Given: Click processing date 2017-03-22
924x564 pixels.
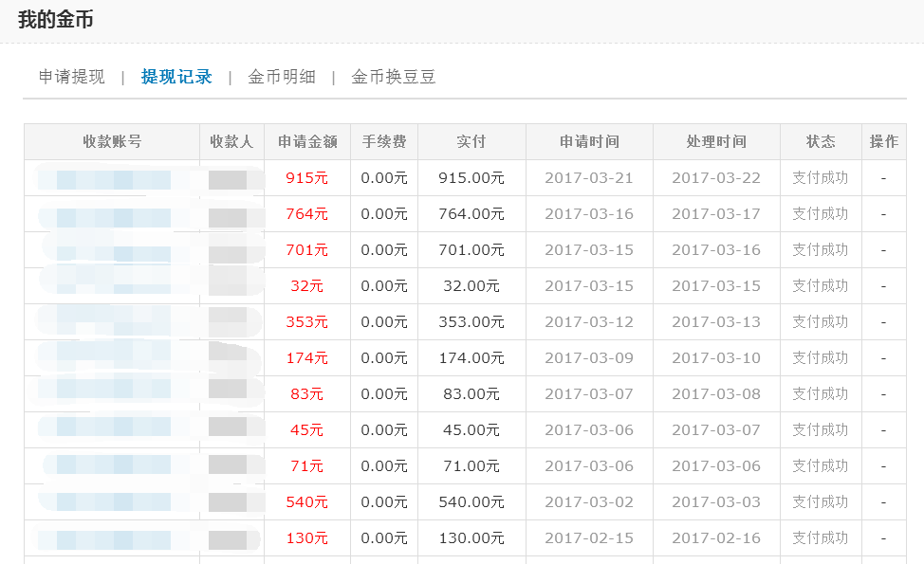Looking at the screenshot, I should [716, 178].
